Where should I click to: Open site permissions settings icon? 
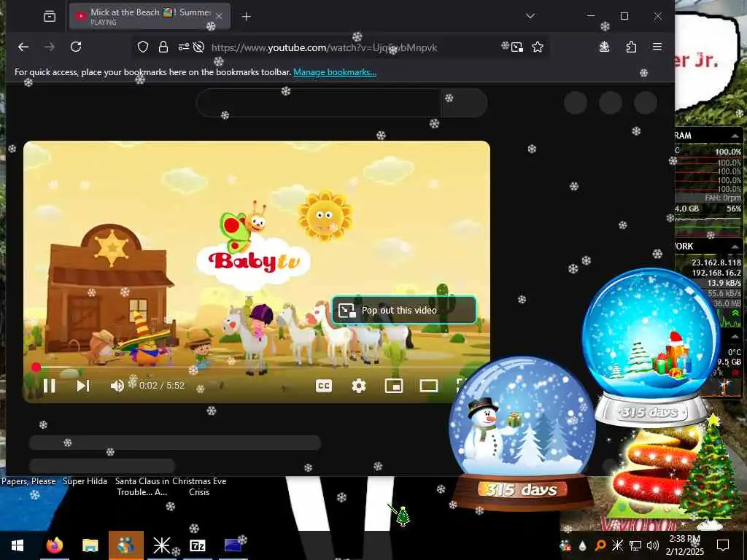click(183, 47)
